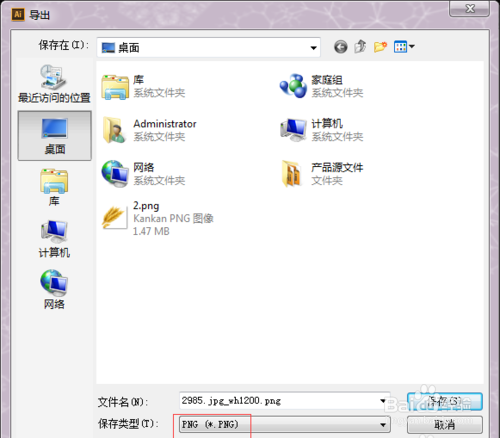Create a new folder icon
Image resolution: width=501 pixels, height=438 pixels.
[x=380, y=47]
